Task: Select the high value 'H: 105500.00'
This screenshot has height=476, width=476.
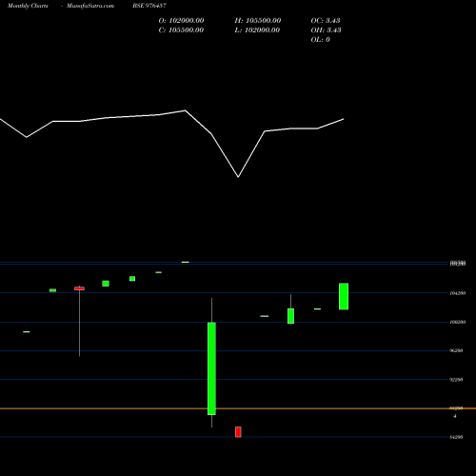Action: 258,21
